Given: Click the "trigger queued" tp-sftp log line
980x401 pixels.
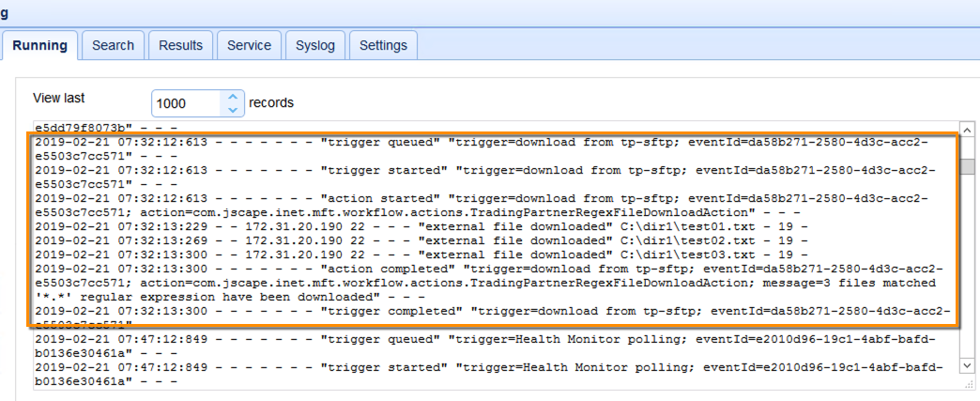Looking at the screenshot, I should pos(375,143).
